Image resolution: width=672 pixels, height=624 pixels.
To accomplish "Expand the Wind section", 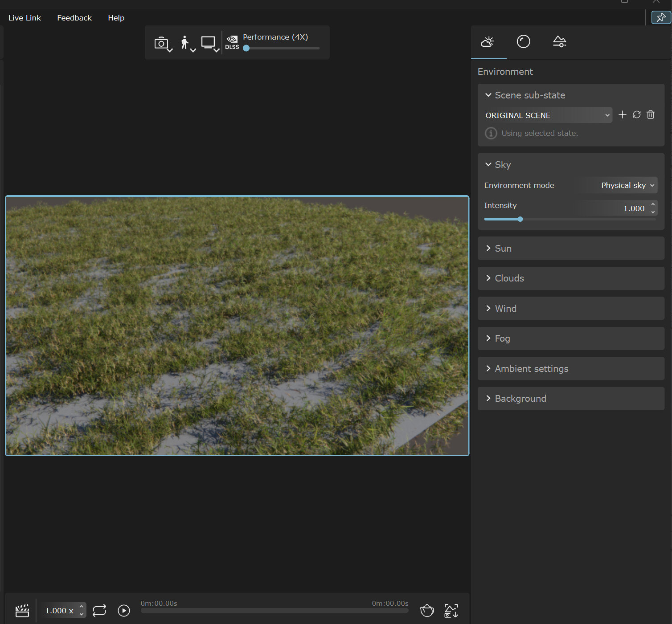I will (571, 309).
